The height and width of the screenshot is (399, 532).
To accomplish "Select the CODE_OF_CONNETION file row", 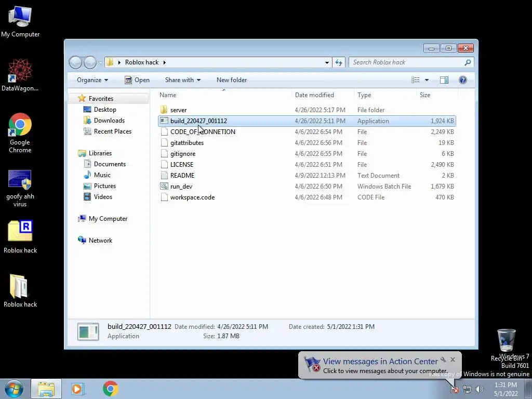I will [307, 131].
